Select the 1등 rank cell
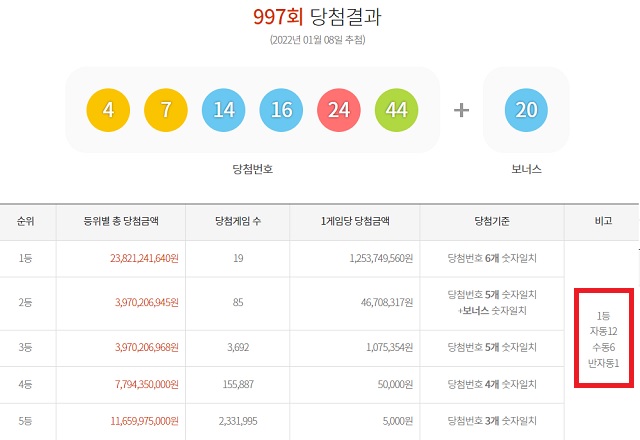This screenshot has width=640, height=440. click(x=25, y=258)
